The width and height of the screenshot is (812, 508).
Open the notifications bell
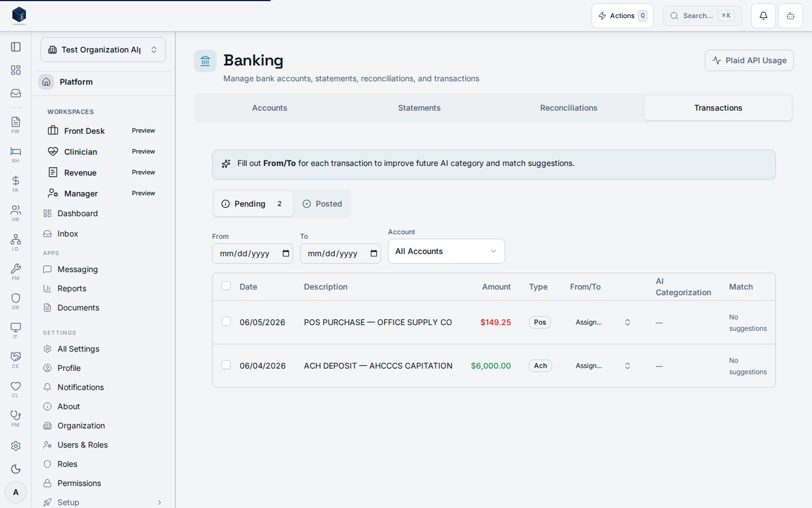(764, 16)
